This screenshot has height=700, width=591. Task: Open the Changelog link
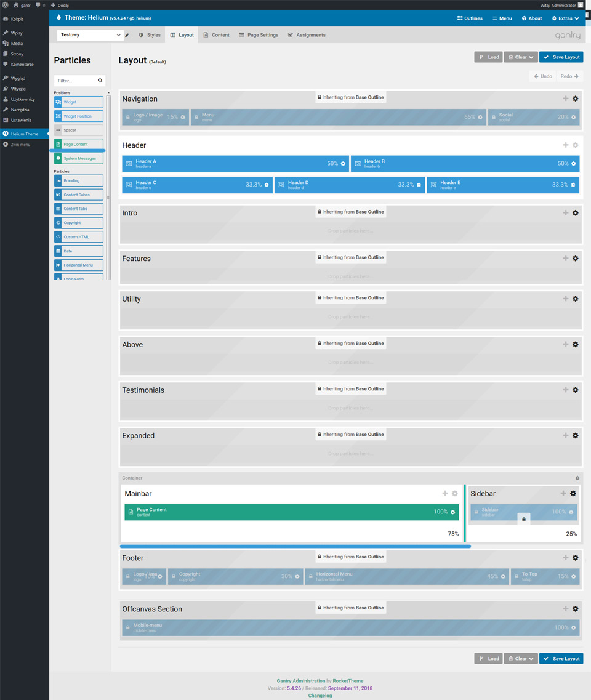click(x=320, y=696)
